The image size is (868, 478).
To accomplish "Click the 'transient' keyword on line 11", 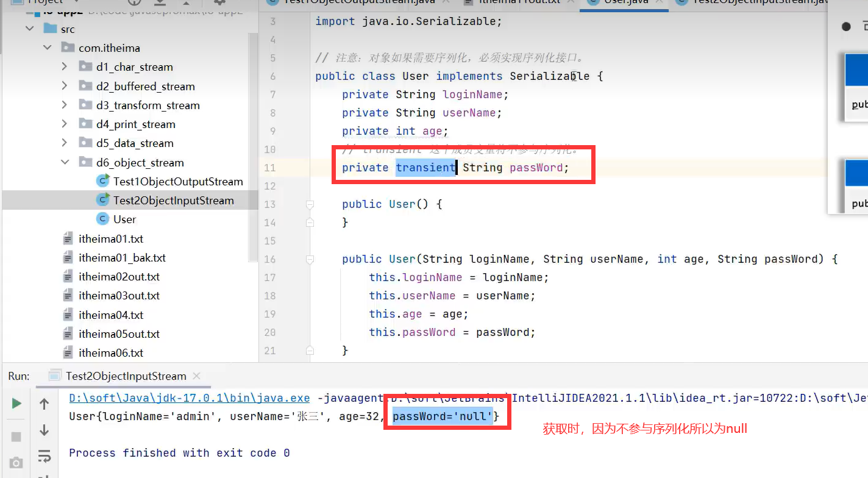I will pyautogui.click(x=425, y=168).
